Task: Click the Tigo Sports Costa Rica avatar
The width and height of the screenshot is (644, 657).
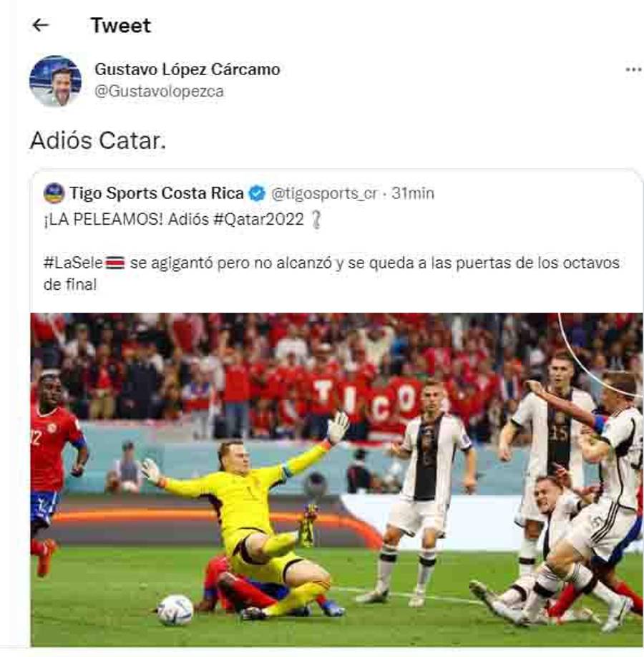Action: click(54, 193)
